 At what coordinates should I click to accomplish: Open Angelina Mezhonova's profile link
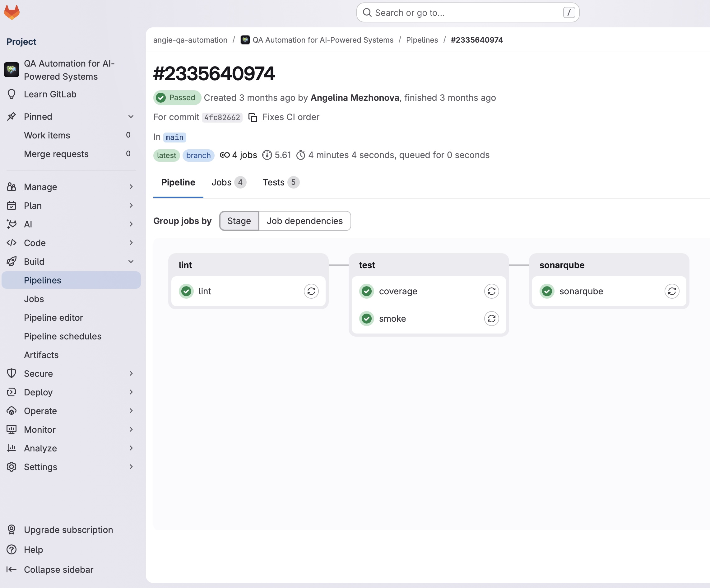pyautogui.click(x=355, y=98)
